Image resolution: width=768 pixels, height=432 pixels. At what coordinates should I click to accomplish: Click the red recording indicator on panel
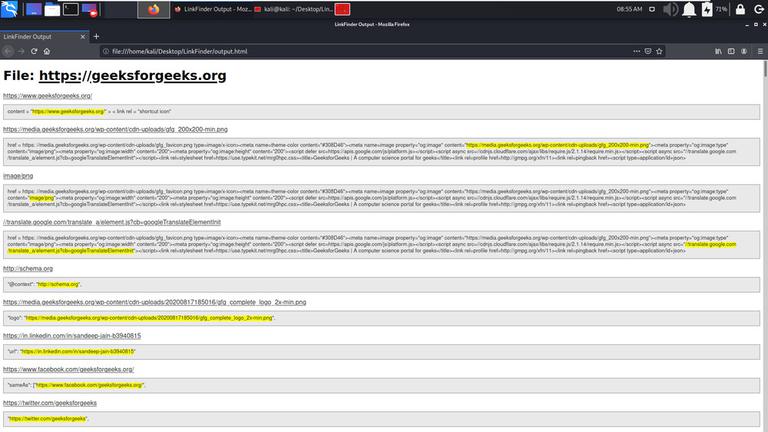(342, 9)
